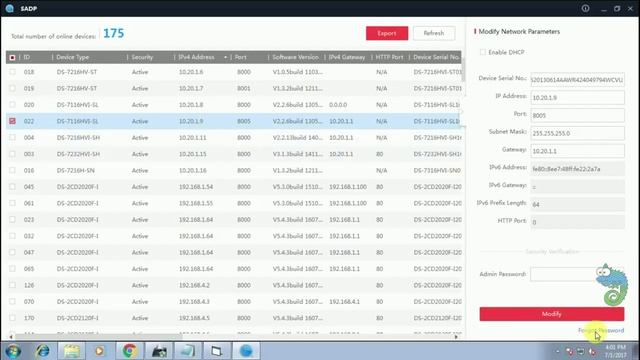Toggle the select-all checkbox in table header
This screenshot has width=640, height=360.
12,57
